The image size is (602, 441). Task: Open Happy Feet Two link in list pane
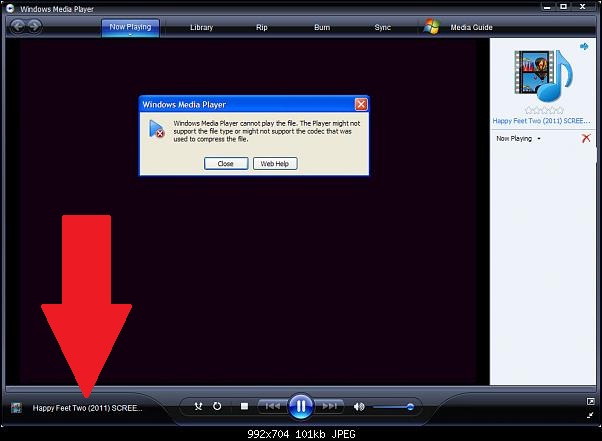pos(541,121)
